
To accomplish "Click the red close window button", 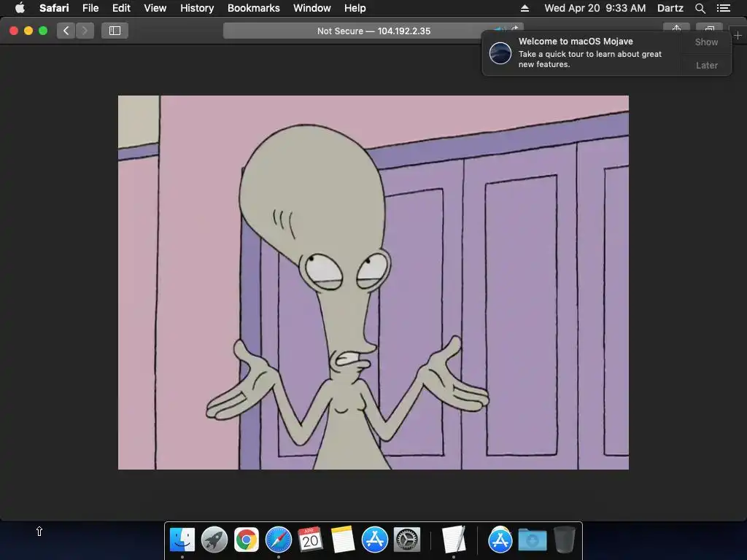I will 14,31.
